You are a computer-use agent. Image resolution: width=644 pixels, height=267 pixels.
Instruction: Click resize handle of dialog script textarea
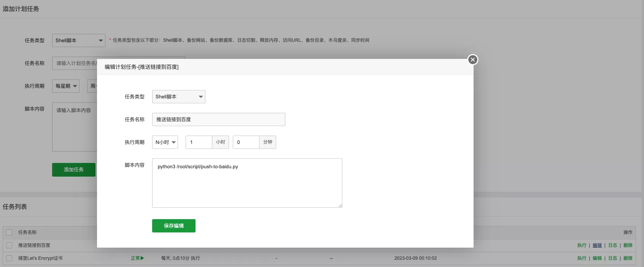340,205
